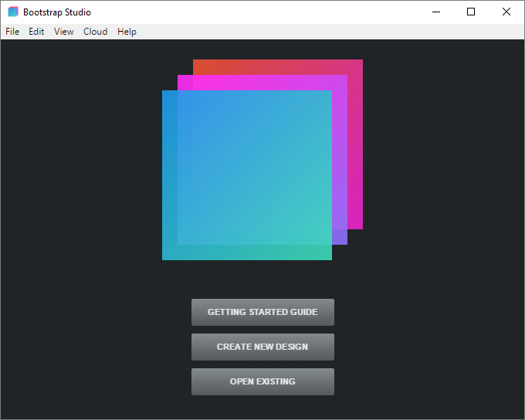525x420 pixels.
Task: Click the Getting Started Guide button
Action: [x=262, y=312]
